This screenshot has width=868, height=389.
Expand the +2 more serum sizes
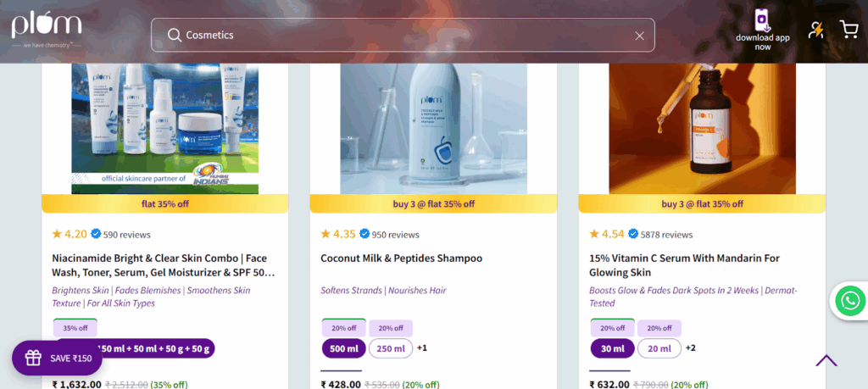(x=691, y=348)
